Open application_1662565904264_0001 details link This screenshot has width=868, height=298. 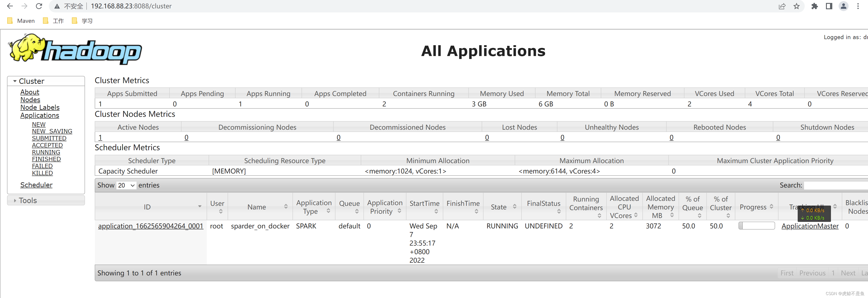pyautogui.click(x=151, y=226)
